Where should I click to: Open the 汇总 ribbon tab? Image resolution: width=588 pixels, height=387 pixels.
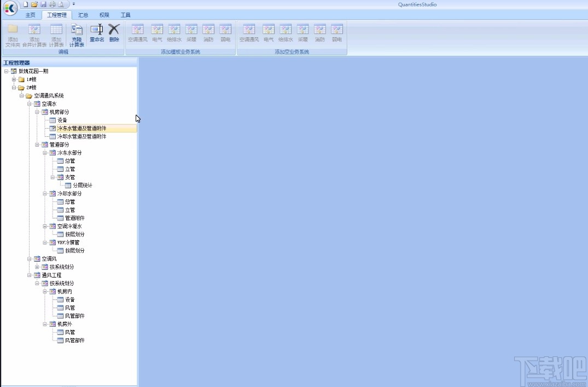coord(83,15)
